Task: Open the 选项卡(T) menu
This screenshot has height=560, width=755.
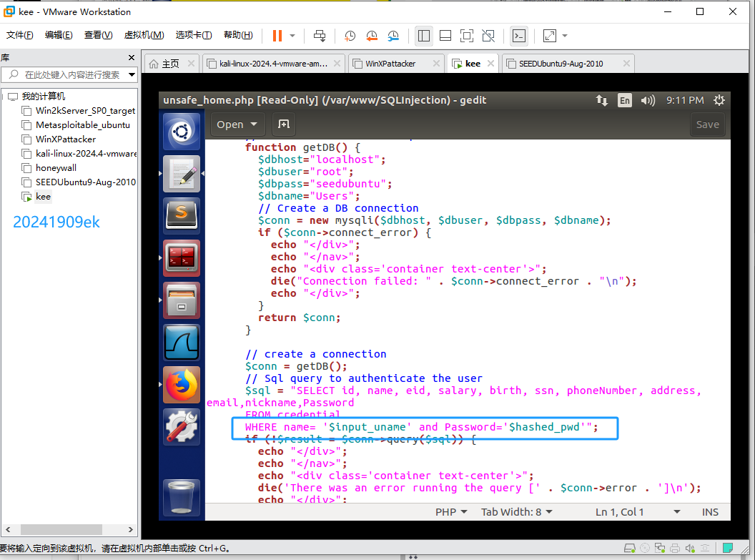Action: (x=194, y=34)
